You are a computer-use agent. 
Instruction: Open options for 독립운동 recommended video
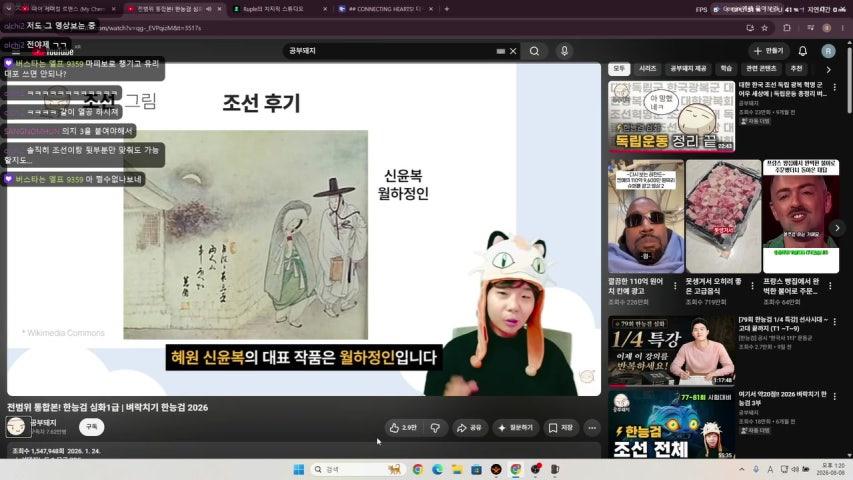coord(835,87)
